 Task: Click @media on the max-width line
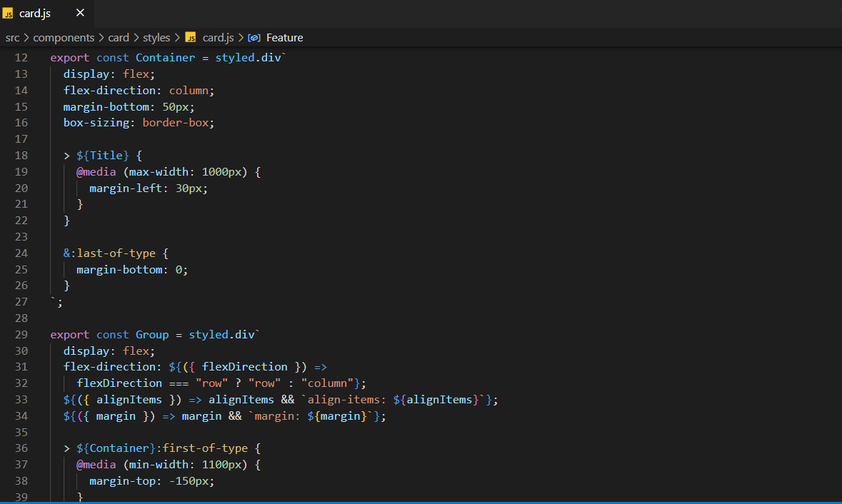(96, 172)
